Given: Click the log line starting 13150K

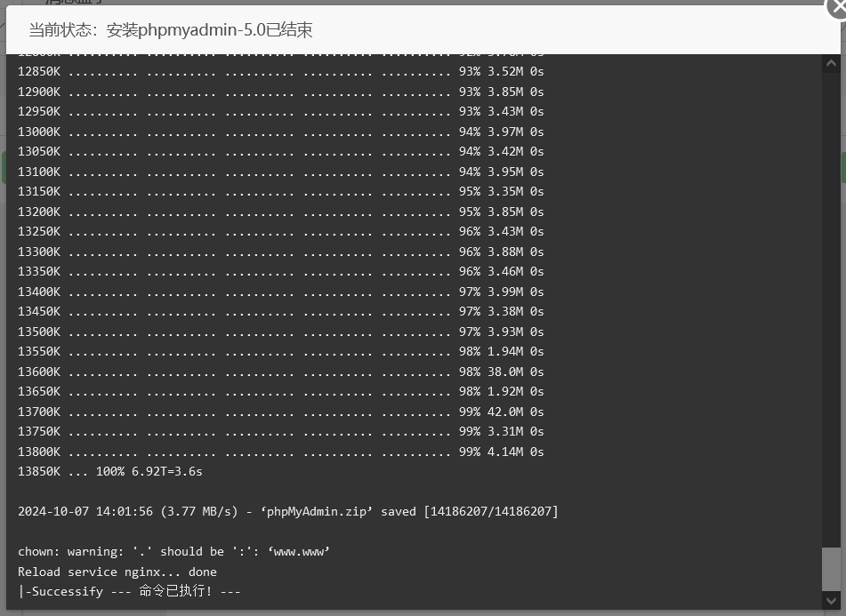Looking at the screenshot, I should [x=280, y=191].
